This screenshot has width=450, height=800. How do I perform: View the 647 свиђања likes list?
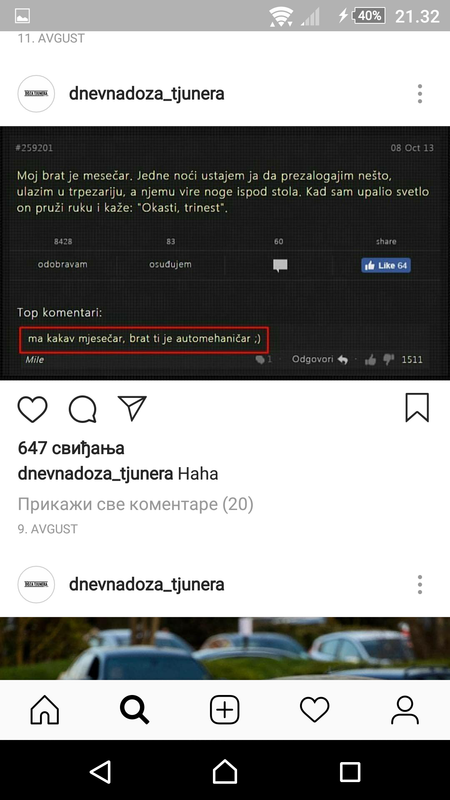pyautogui.click(x=71, y=448)
